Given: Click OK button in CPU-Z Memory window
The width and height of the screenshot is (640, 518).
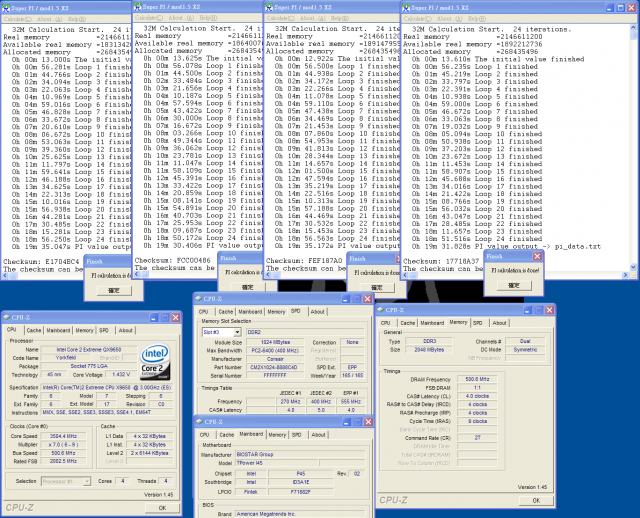Looking at the screenshot, I should coord(536,500).
